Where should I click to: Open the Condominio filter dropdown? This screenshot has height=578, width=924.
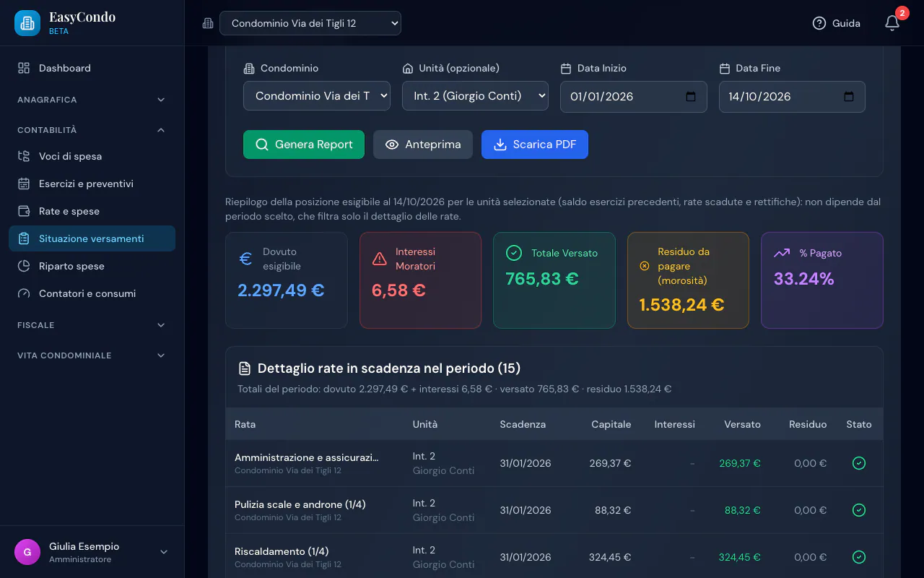pyautogui.click(x=317, y=96)
